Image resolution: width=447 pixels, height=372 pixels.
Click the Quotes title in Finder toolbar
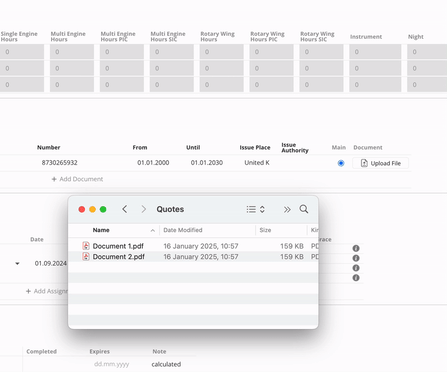170,209
